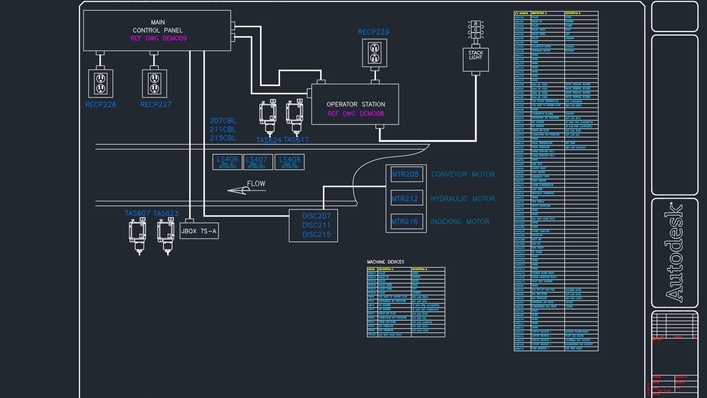
Task: Click the TAS624 label text
Action: [269, 140]
